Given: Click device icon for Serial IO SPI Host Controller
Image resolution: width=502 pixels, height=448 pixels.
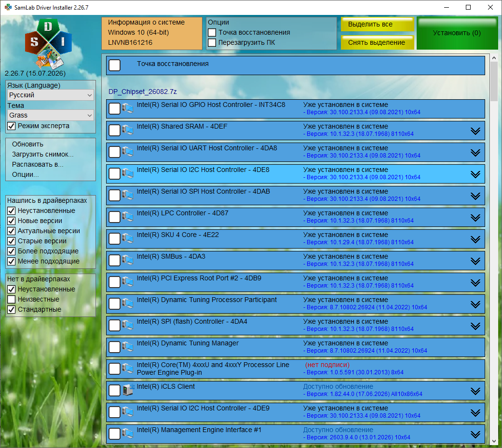Looking at the screenshot, I should click(x=128, y=195).
